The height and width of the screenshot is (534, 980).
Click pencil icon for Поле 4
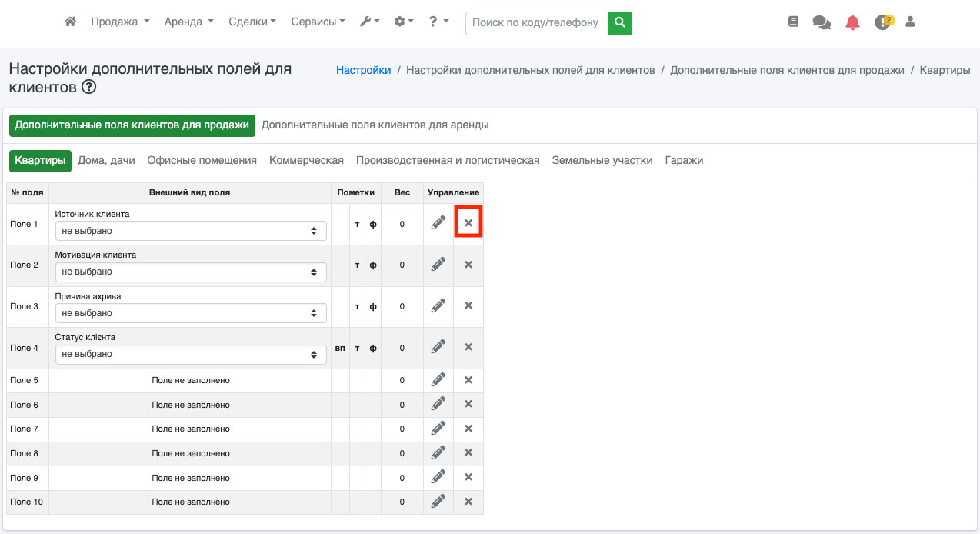(438, 347)
